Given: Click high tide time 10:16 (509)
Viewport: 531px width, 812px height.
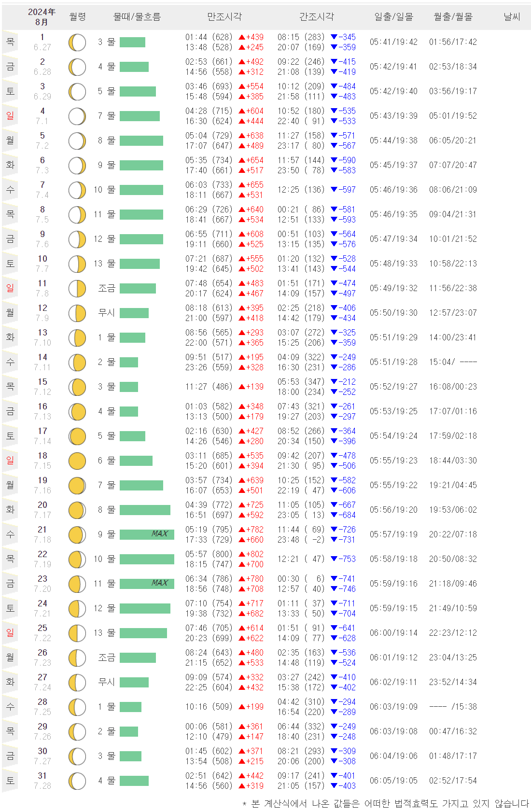Looking at the screenshot, I should [209, 707].
